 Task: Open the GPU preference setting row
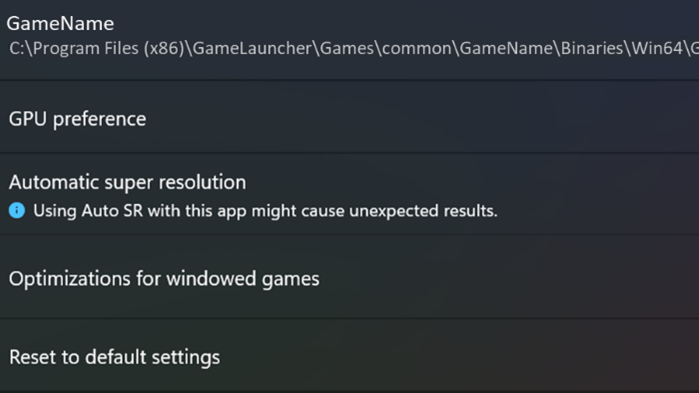350,119
